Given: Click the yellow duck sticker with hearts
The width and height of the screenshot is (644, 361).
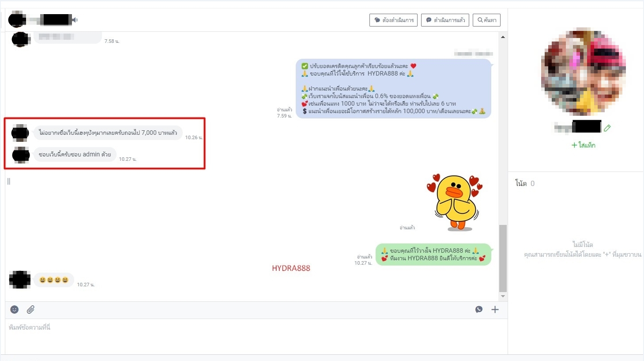Looking at the screenshot, I should pyautogui.click(x=455, y=202).
